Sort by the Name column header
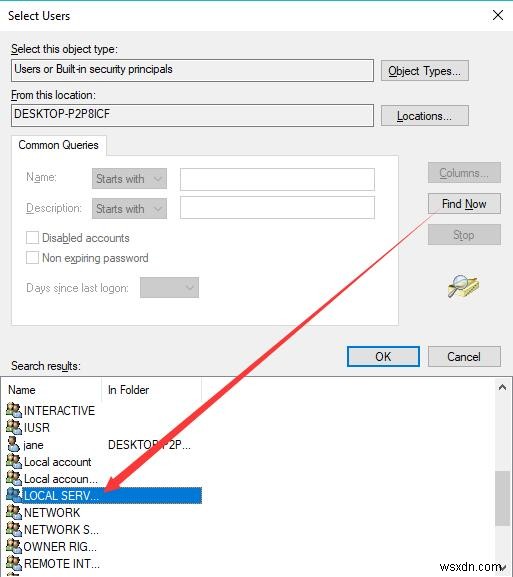 click(x=51, y=389)
